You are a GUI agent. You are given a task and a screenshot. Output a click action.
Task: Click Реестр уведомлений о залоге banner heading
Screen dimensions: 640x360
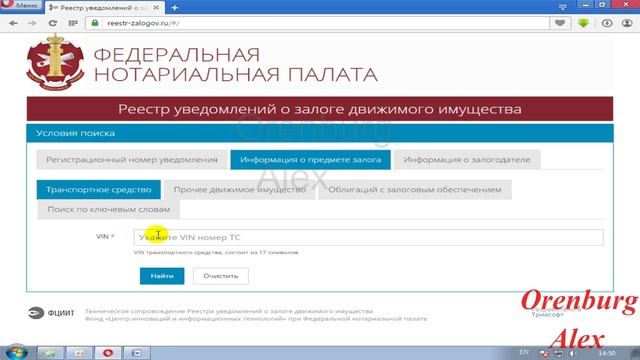tap(320, 109)
